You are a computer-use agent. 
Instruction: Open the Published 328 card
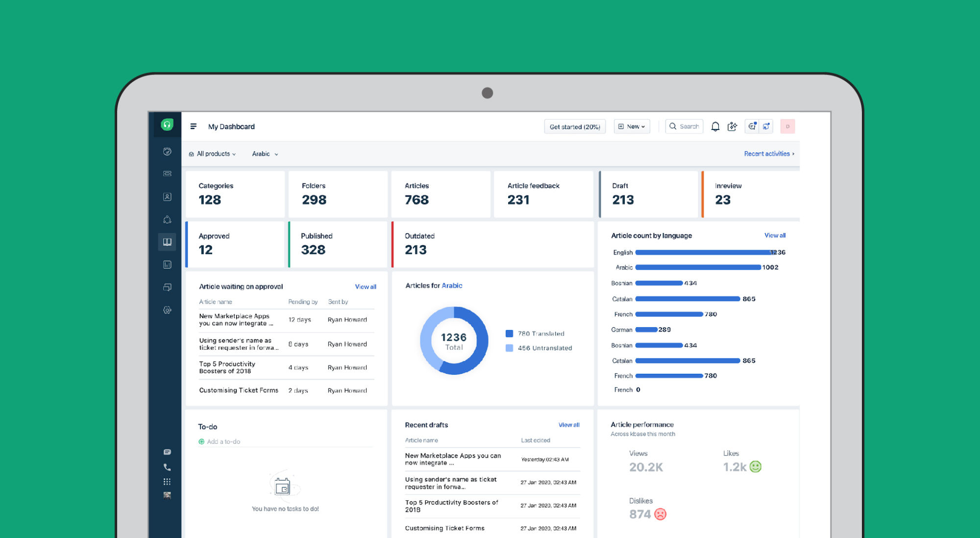pyautogui.click(x=338, y=244)
